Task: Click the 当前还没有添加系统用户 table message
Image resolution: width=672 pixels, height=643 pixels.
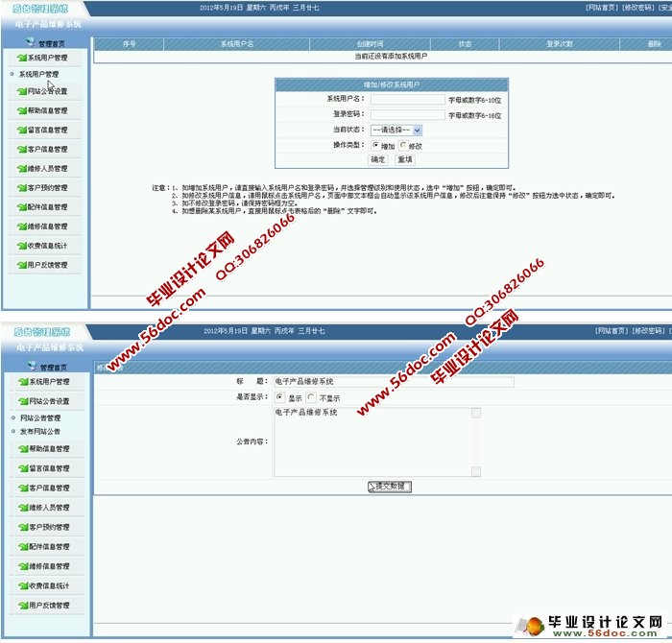Action: pos(391,56)
